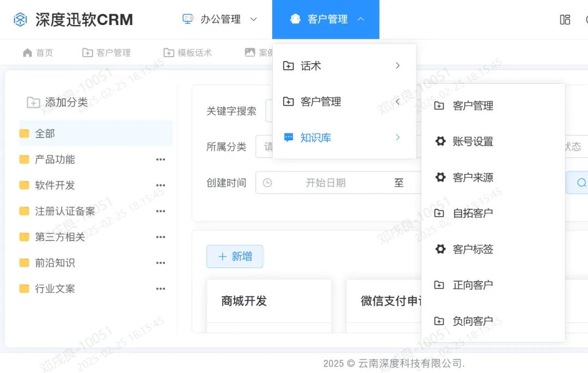Image resolution: width=588 pixels, height=373 pixels.
Task: Click the 客户来源 settings icon
Action: [x=440, y=177]
